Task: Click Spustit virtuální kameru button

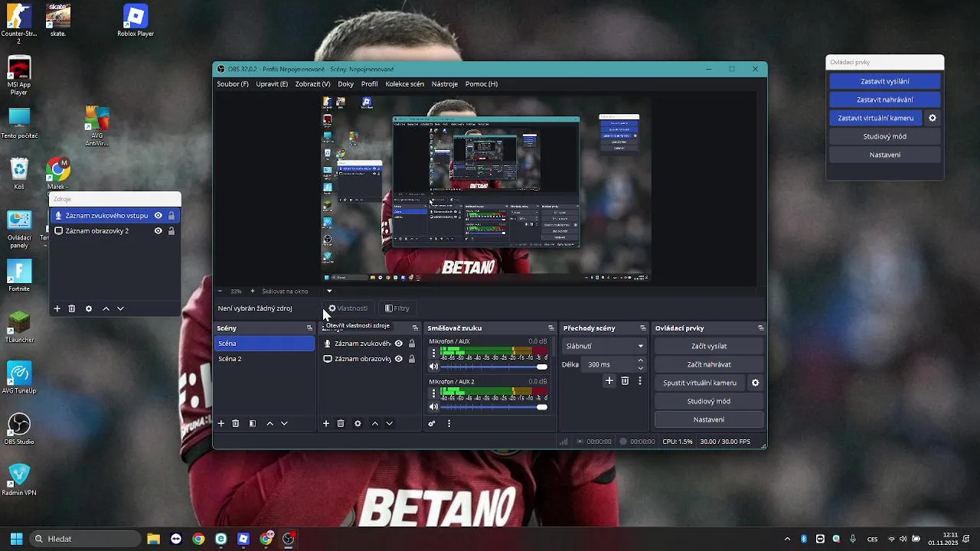Action: [700, 383]
